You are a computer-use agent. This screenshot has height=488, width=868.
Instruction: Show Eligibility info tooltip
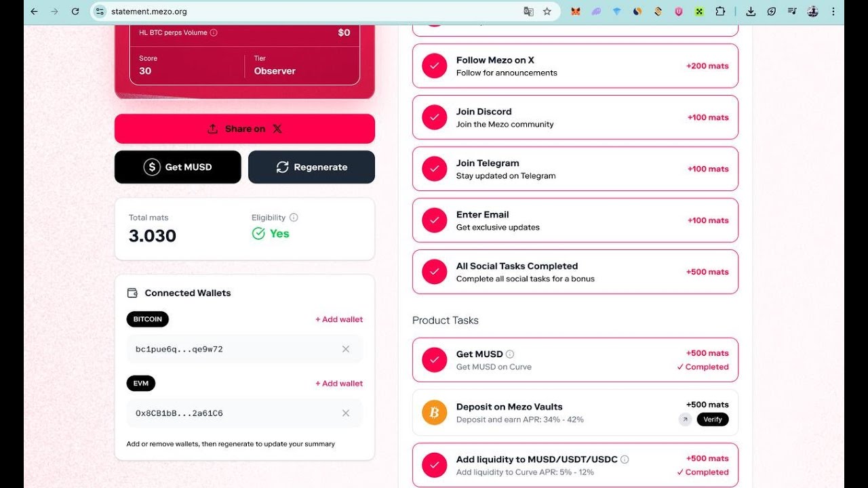294,218
